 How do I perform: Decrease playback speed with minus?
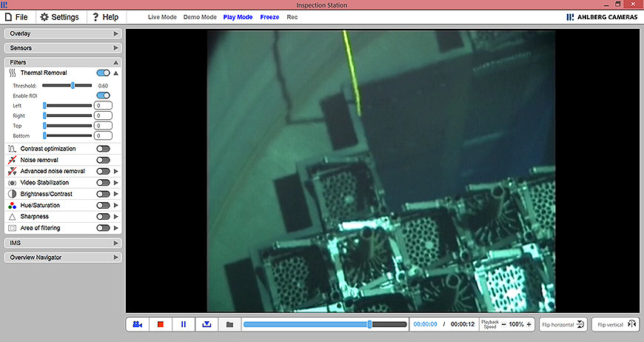[x=504, y=324]
